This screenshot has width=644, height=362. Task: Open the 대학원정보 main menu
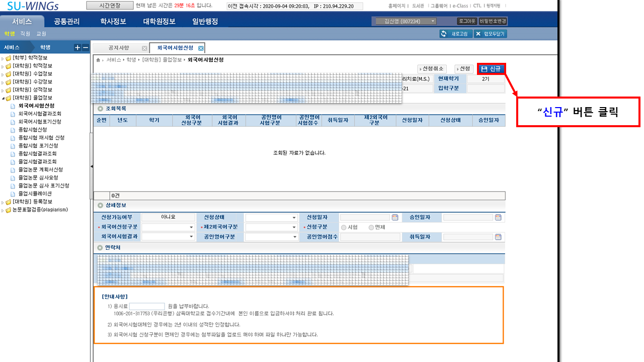click(x=159, y=22)
